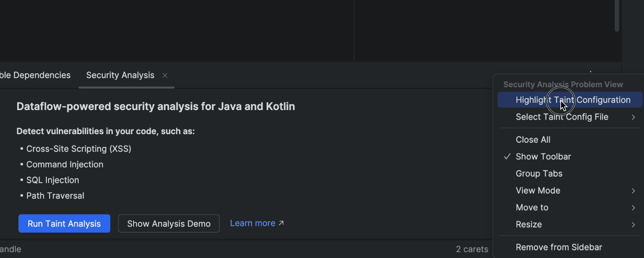Open the Move to submenu
644x258 pixels.
click(532, 208)
